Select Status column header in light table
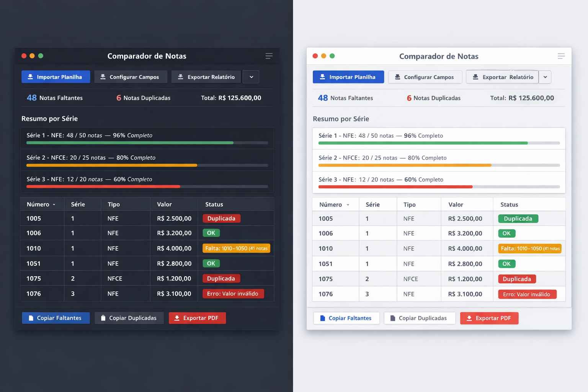 click(509, 205)
